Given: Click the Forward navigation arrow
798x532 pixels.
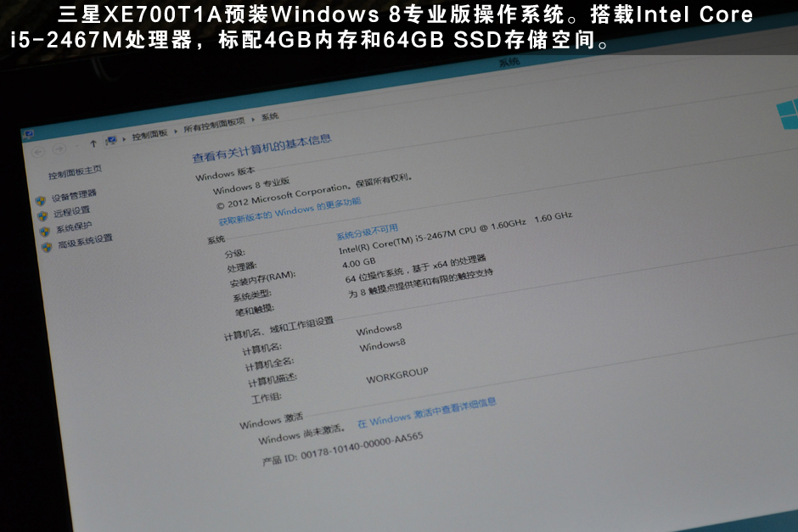Looking at the screenshot, I should 59,148.
